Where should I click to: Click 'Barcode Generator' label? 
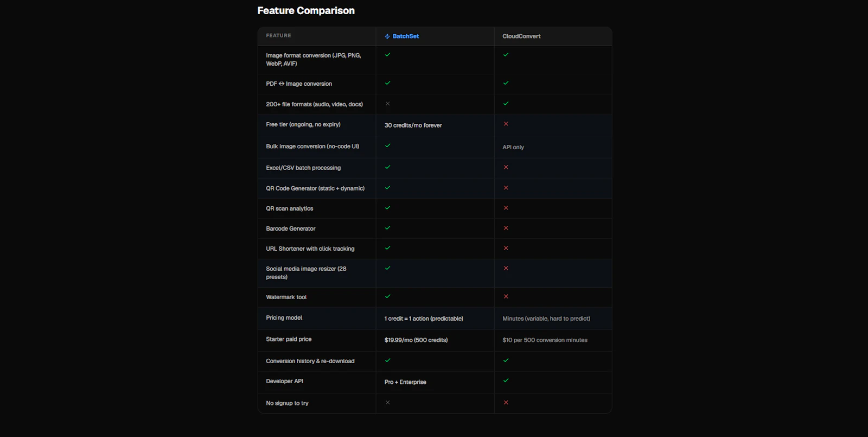pos(291,229)
